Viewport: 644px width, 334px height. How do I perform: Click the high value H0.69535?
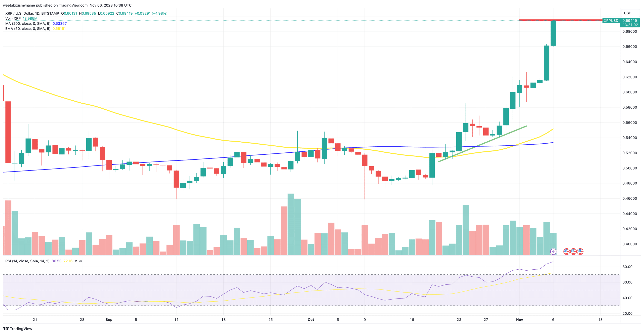coord(88,13)
